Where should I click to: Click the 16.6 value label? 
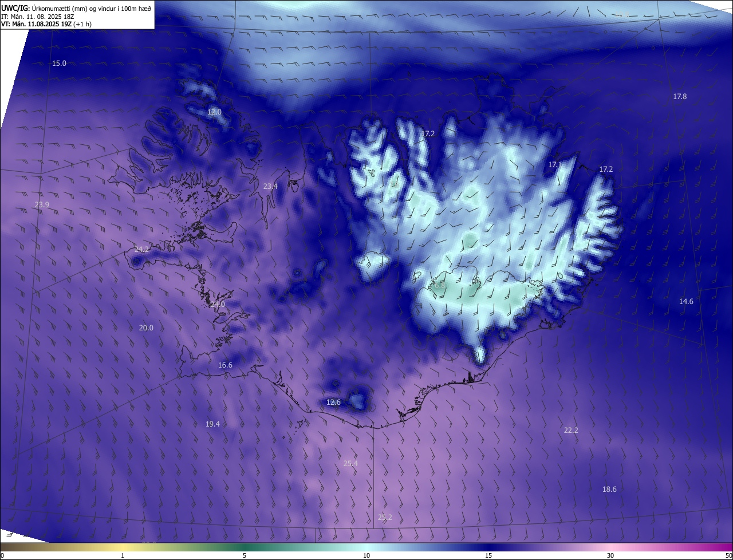225,365
